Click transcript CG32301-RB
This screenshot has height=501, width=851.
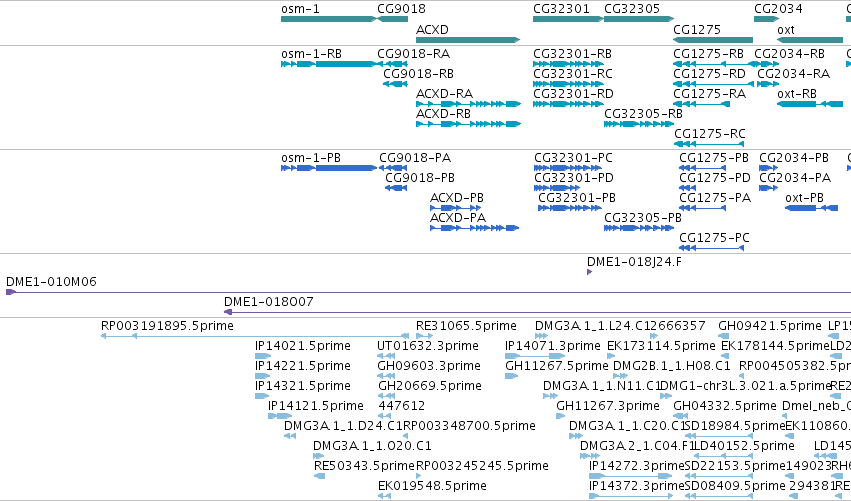568,64
